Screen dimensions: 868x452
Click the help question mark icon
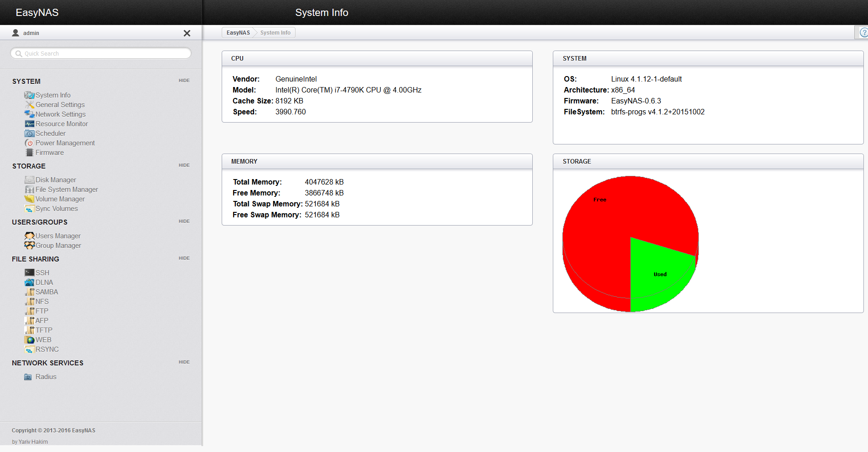[863, 33]
